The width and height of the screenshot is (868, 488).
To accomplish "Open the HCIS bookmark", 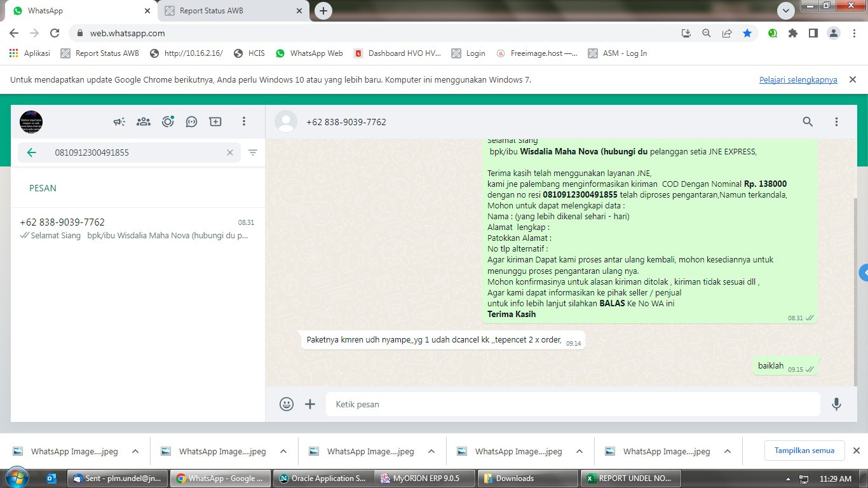I will [x=249, y=53].
